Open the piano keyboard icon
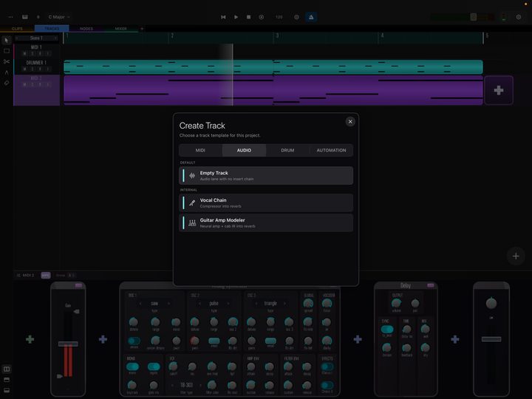The height and width of the screenshot is (399, 532). point(25,17)
